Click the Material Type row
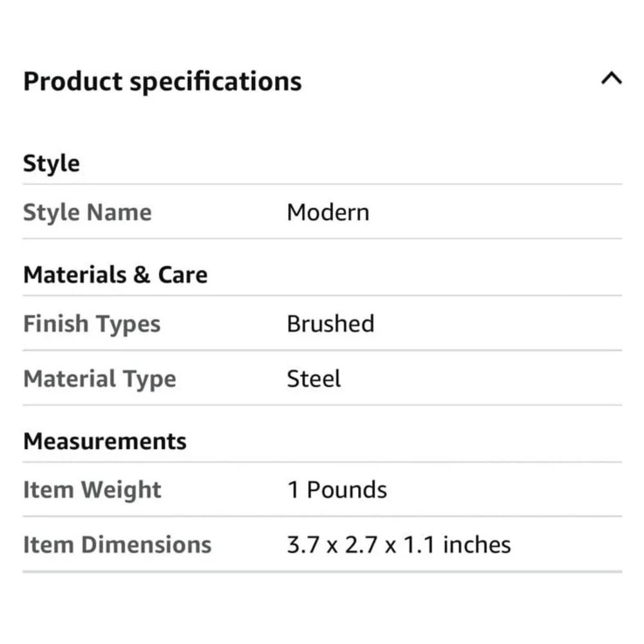644x644 pixels. click(323, 378)
